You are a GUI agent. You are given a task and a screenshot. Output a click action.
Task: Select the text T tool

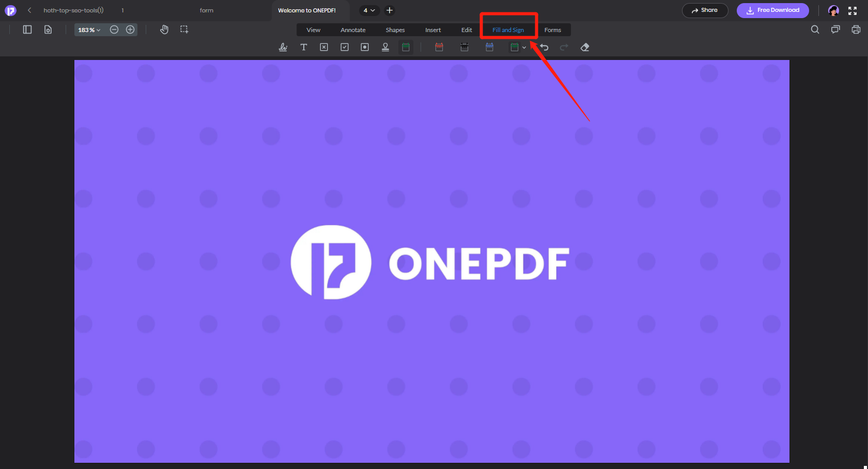pos(304,47)
